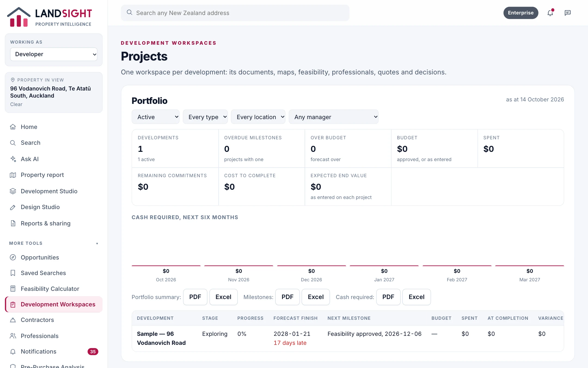
Task: Click the Property report map icon
Action: point(13,175)
